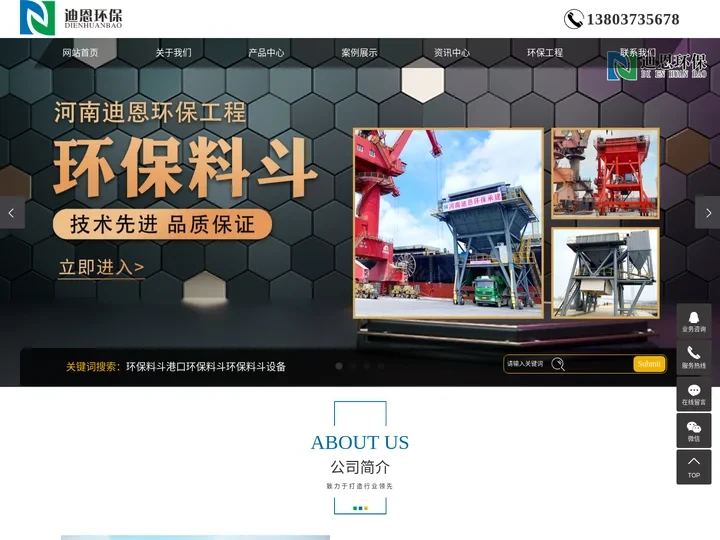The image size is (720, 540).
Task: Select second carousel indicator dot
Action: (353, 366)
